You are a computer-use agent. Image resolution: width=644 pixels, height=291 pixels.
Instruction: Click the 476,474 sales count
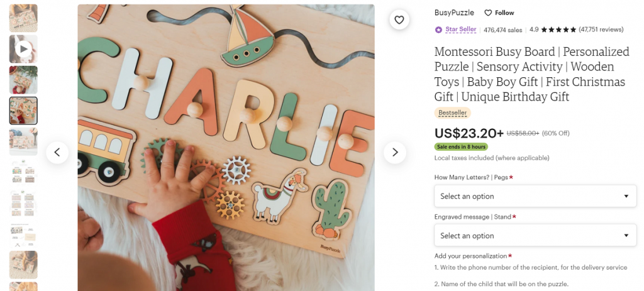[502, 30]
